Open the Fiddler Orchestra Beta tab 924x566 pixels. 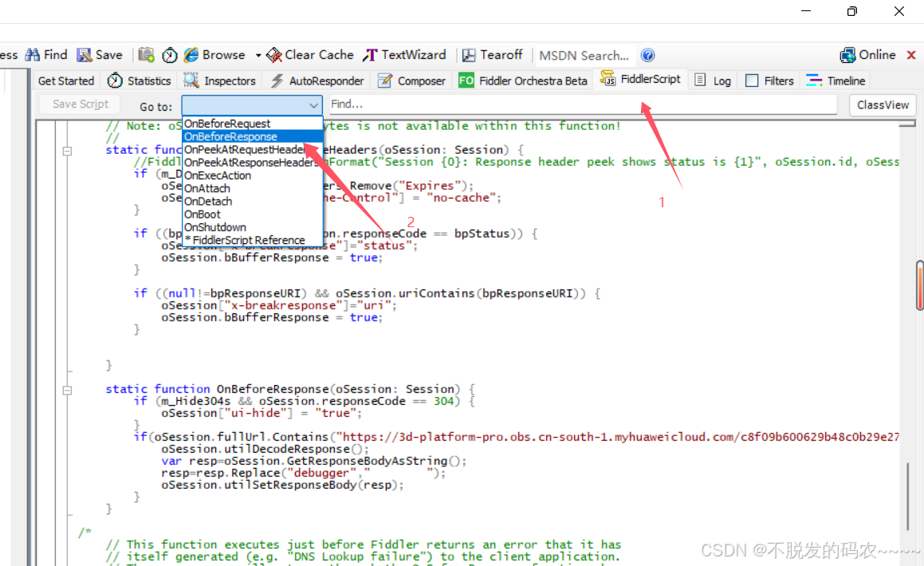point(523,81)
